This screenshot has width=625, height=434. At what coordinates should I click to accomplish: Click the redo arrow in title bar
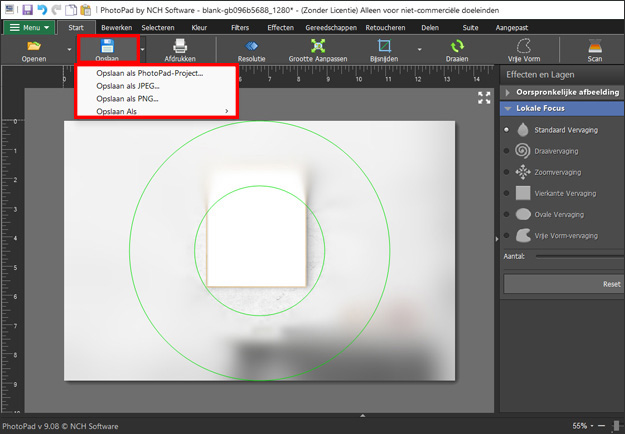click(56, 10)
